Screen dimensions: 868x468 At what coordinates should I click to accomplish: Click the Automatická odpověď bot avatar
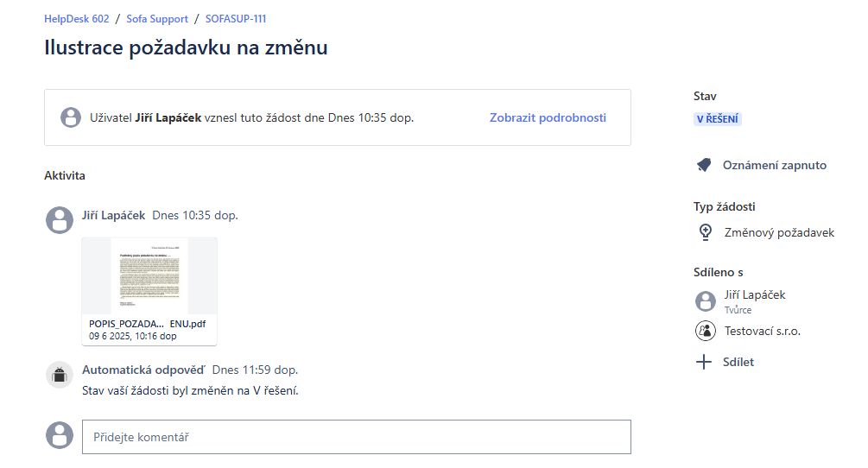[60, 375]
